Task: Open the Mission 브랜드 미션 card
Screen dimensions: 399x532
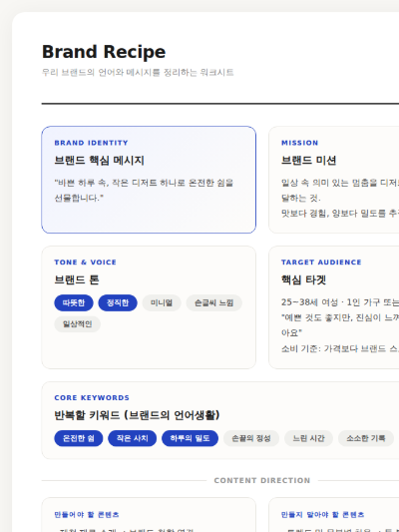Action: 334,180
